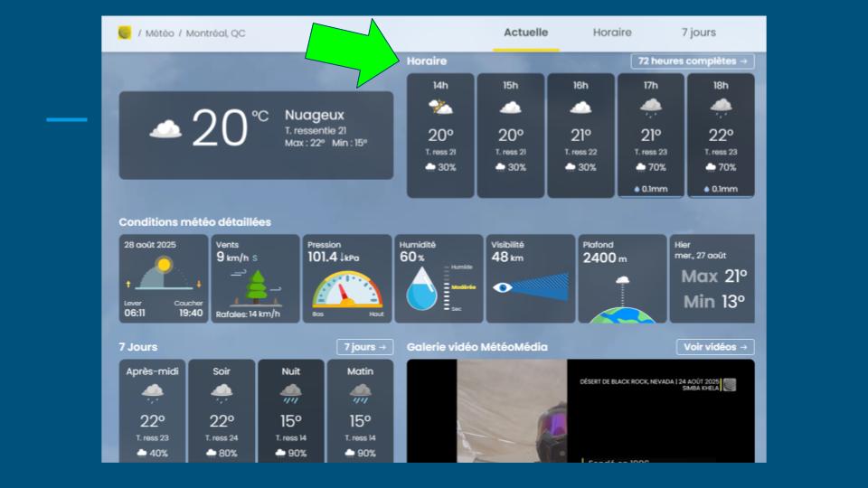Click the 7 jours arrow button

pos(364,347)
